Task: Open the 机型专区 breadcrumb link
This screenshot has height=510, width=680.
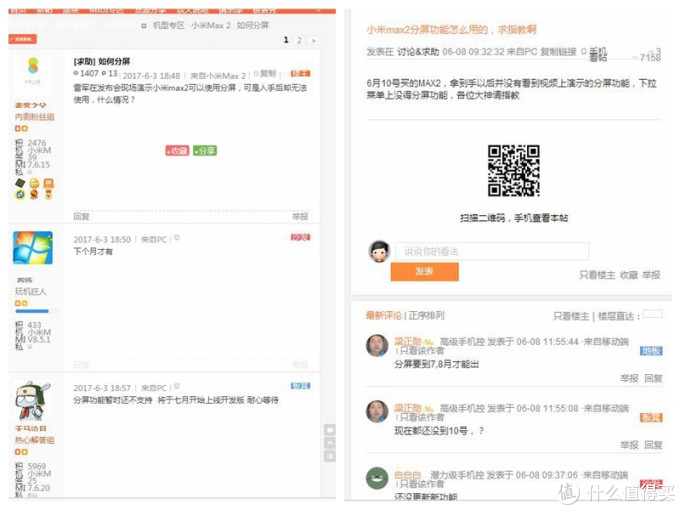Action: (x=168, y=26)
